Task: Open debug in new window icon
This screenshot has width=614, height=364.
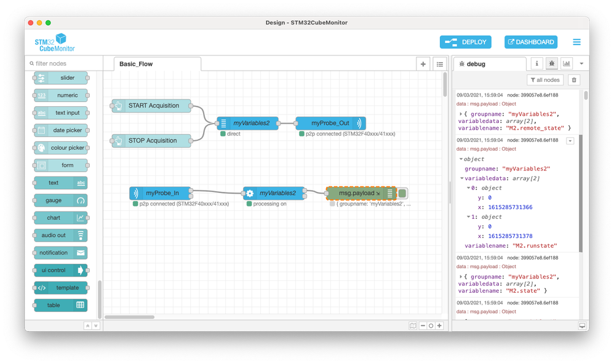Action: point(582,326)
